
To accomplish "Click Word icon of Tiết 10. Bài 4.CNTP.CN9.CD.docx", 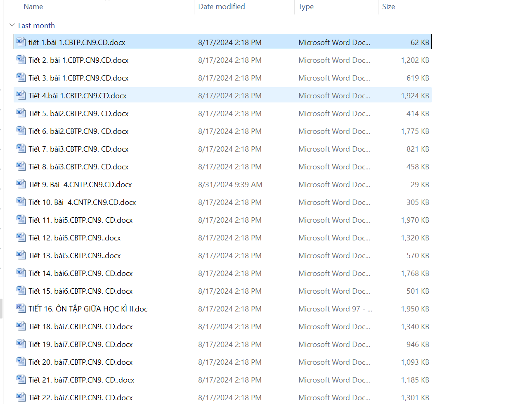I will coord(21,202).
